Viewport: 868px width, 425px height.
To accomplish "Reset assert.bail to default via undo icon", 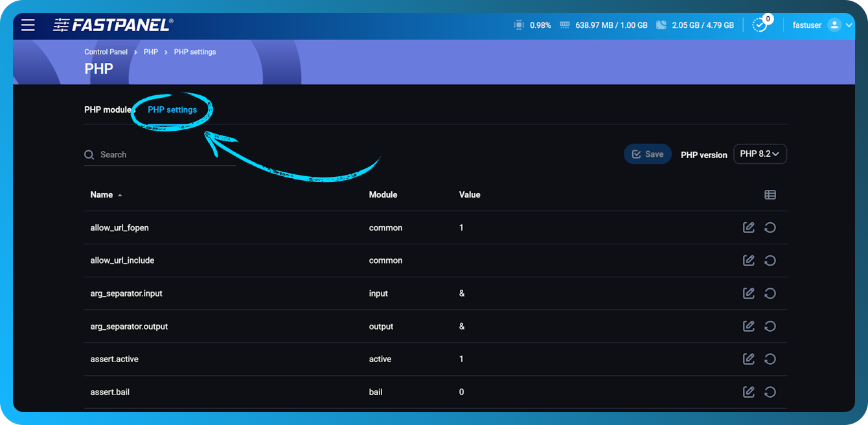I will tap(770, 391).
